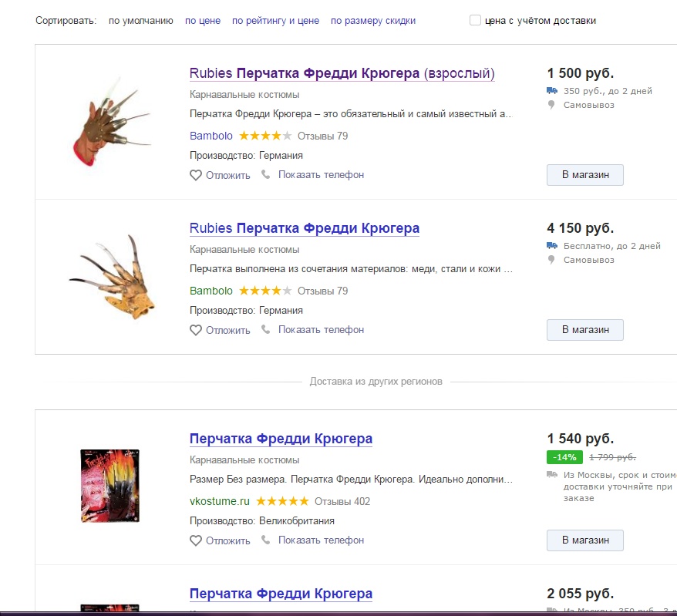Click pickup pin icon in 4 150 rub. listing

pyautogui.click(x=551, y=260)
